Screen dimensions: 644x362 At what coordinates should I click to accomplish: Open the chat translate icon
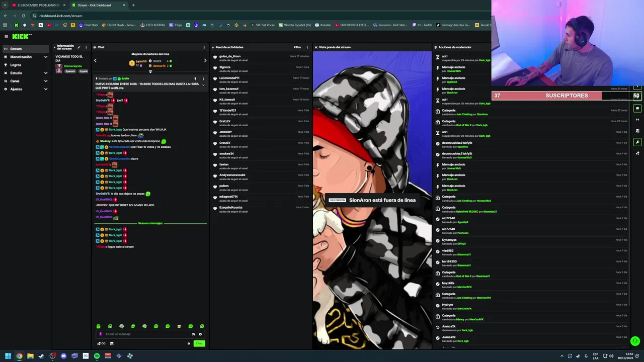193,334
